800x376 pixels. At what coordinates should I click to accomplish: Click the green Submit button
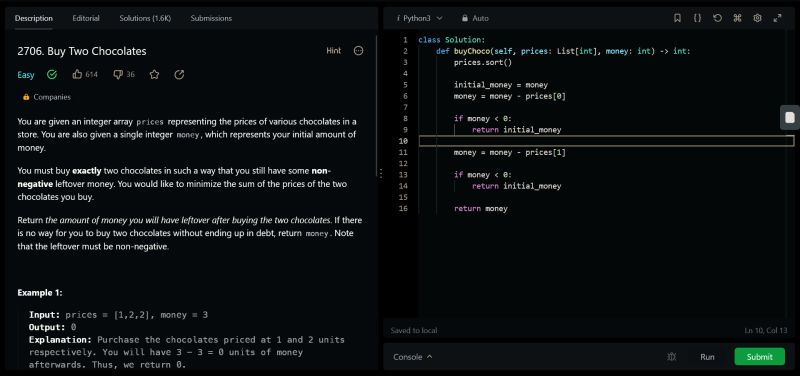[760, 357]
